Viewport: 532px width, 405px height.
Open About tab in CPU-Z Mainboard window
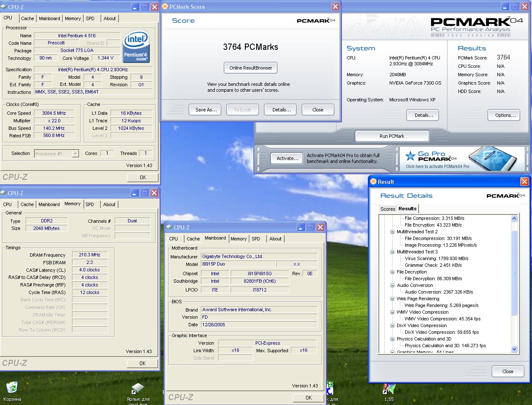coord(275,239)
